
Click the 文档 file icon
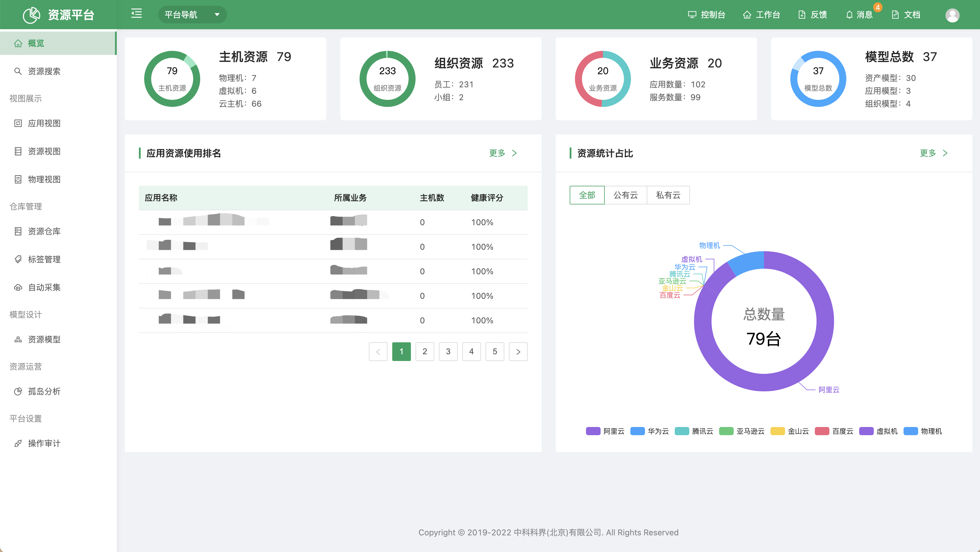[x=895, y=15]
